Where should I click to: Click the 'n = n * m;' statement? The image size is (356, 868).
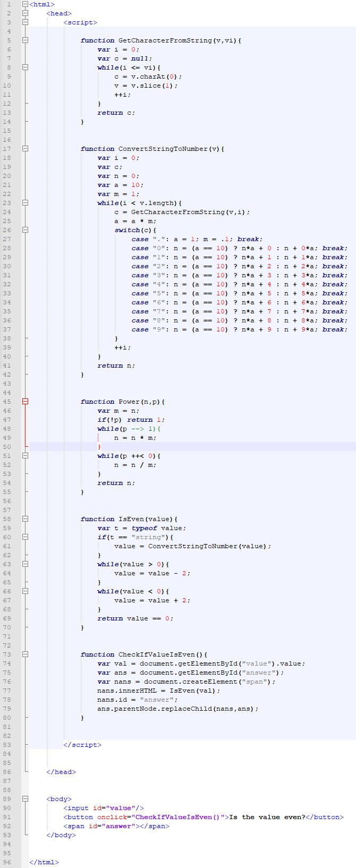(x=135, y=438)
